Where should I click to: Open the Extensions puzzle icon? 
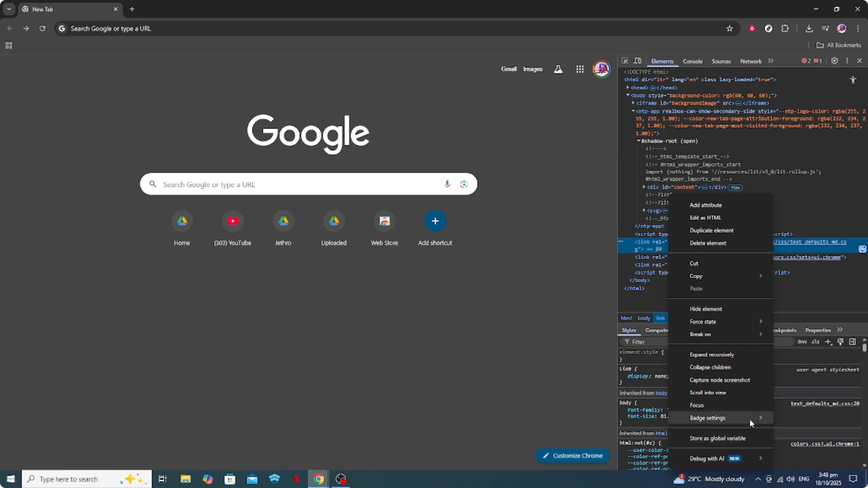pos(785,29)
